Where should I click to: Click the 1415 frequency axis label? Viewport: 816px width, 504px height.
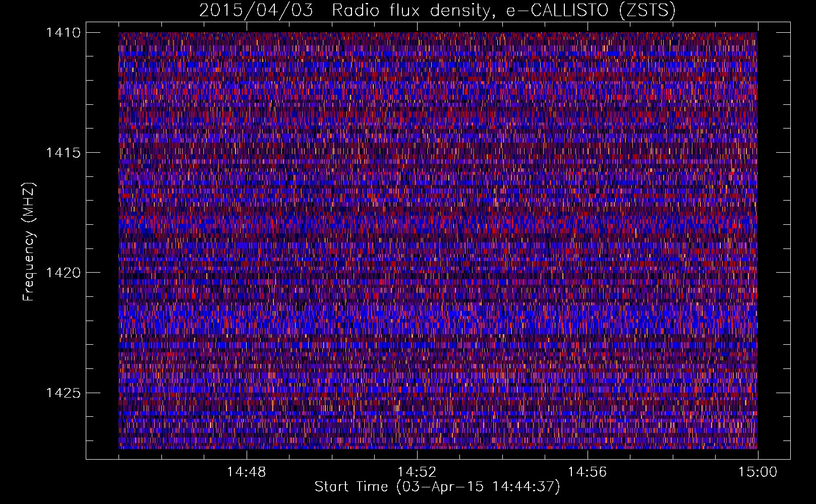(63, 153)
